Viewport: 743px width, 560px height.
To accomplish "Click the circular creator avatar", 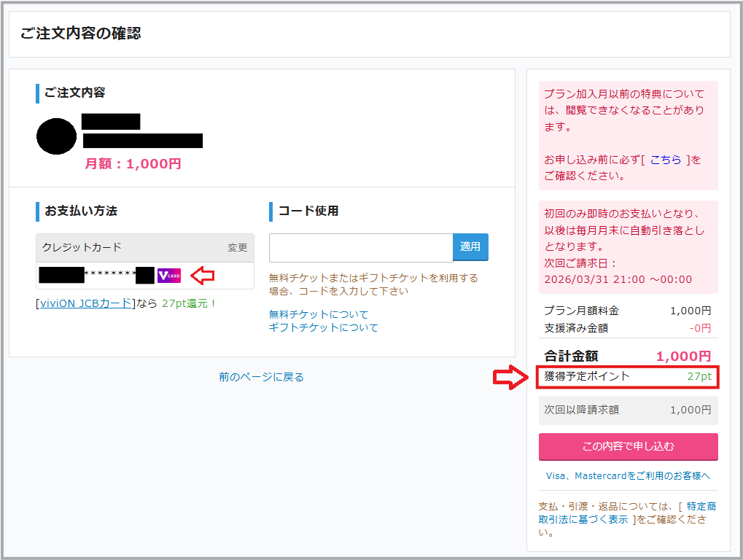I will [x=56, y=136].
